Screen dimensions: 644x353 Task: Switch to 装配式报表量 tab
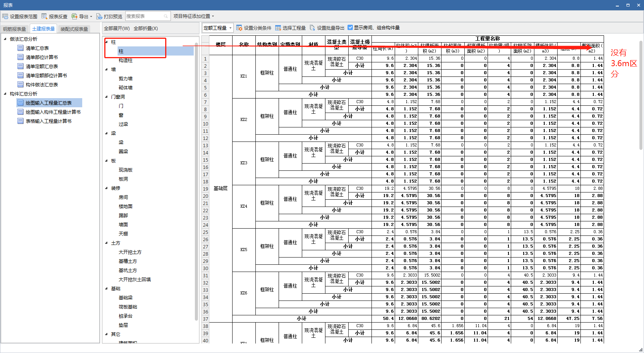[x=74, y=29]
